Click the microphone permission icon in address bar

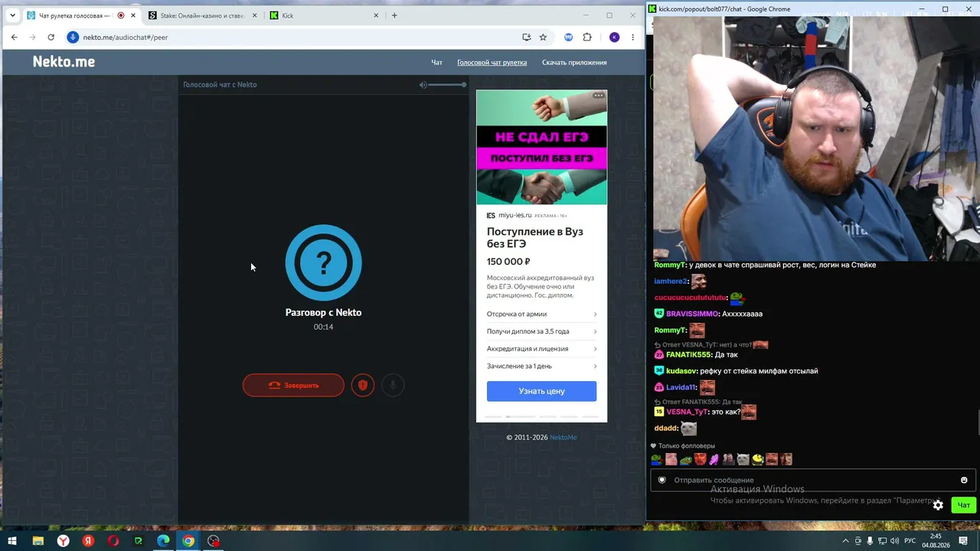pyautogui.click(x=73, y=37)
